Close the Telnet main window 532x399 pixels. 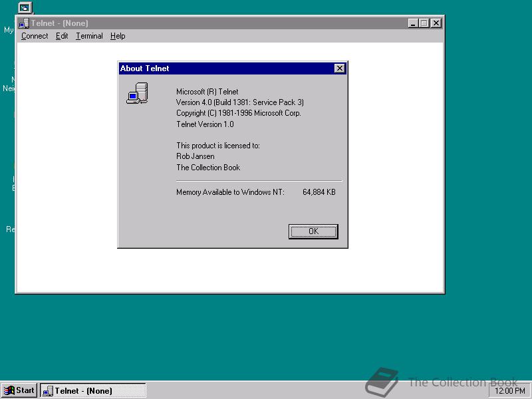(436, 23)
